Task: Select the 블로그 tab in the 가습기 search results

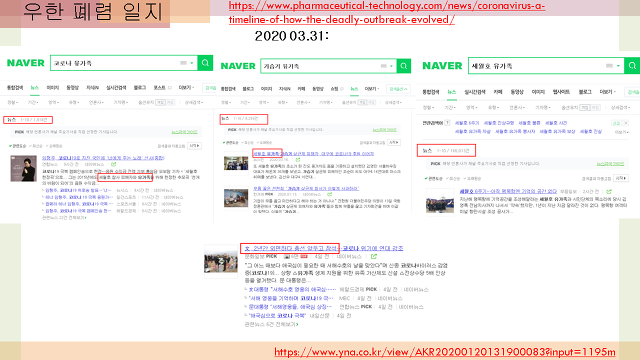Action: [248, 89]
